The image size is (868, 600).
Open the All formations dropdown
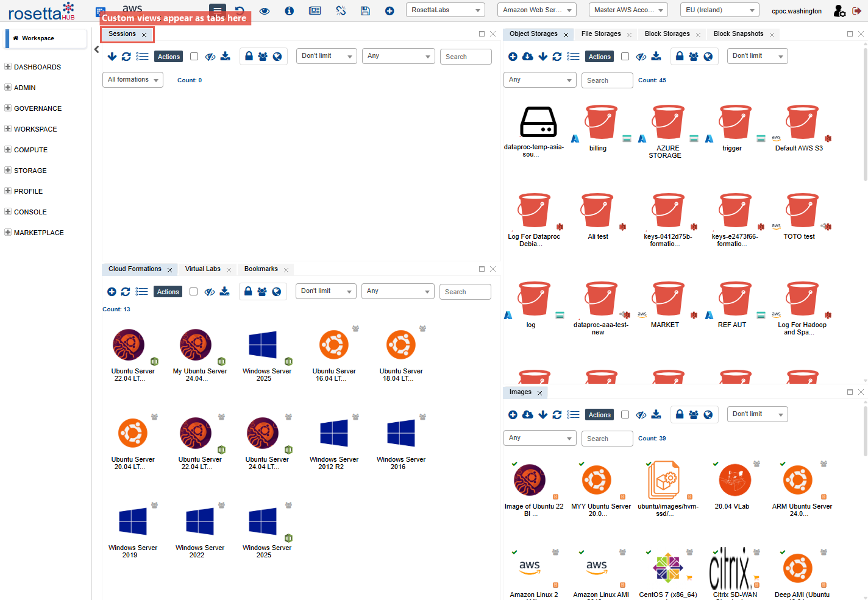pos(133,80)
